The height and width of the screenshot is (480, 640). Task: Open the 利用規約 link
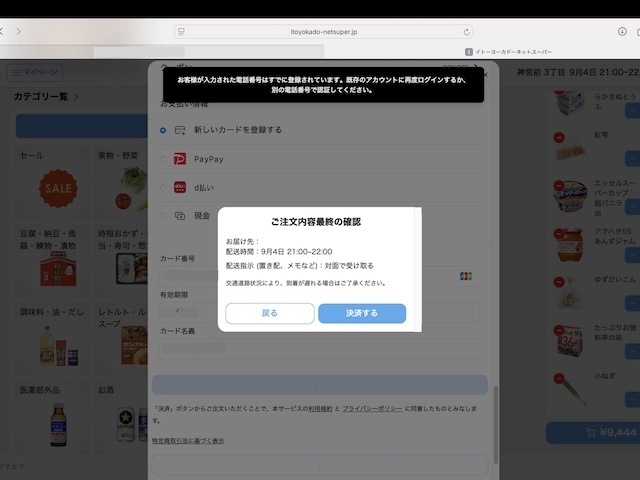pyautogui.click(x=319, y=409)
